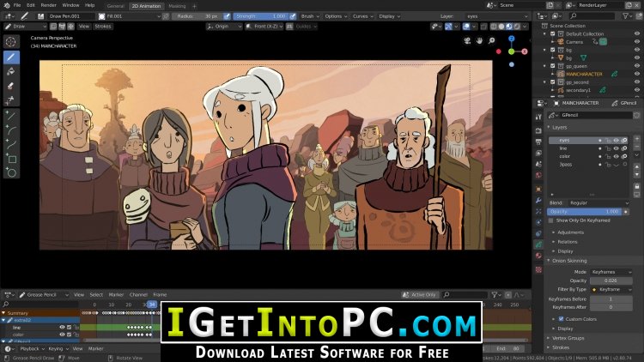Image resolution: width=644 pixels, height=362 pixels.
Task: Hide the Default Collection in outliner
Action: click(637, 34)
